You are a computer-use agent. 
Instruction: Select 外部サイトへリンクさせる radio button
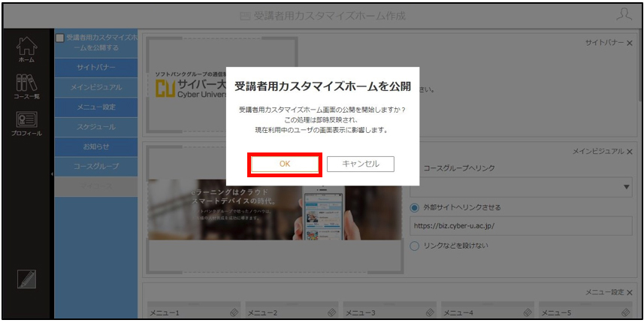(414, 207)
